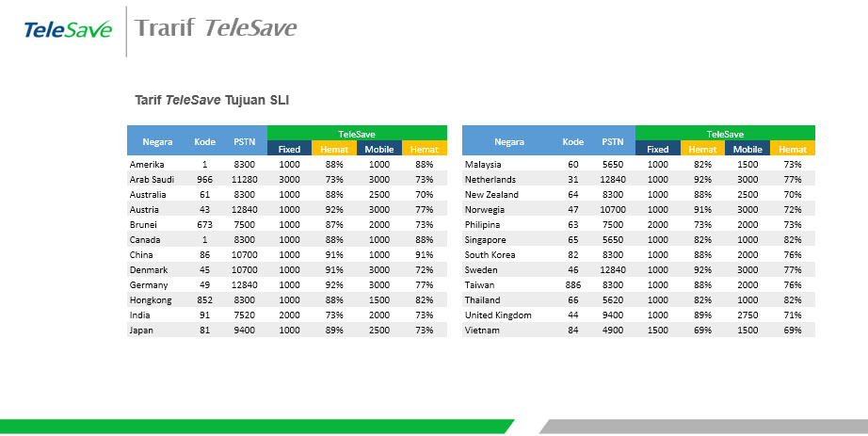This screenshot has height=436, width=868.
Task: Select the Singapore country cell
Action: 485,240
